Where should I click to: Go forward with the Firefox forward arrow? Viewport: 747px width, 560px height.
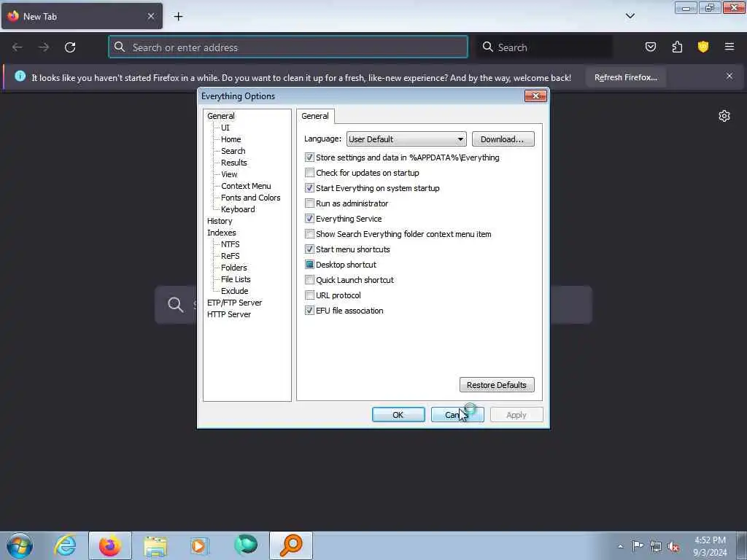[43, 47]
